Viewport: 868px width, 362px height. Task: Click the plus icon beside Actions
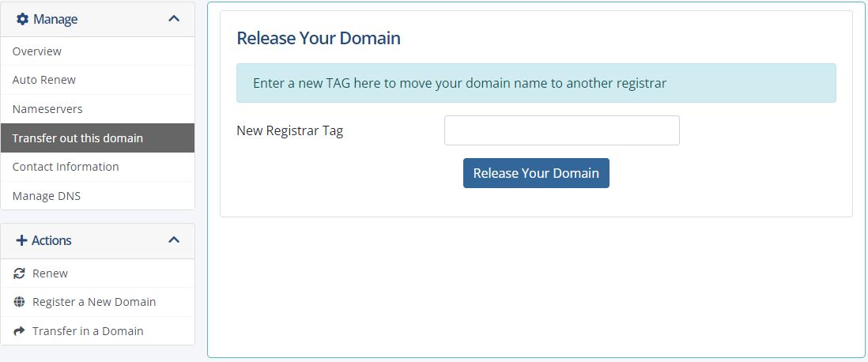click(x=21, y=240)
